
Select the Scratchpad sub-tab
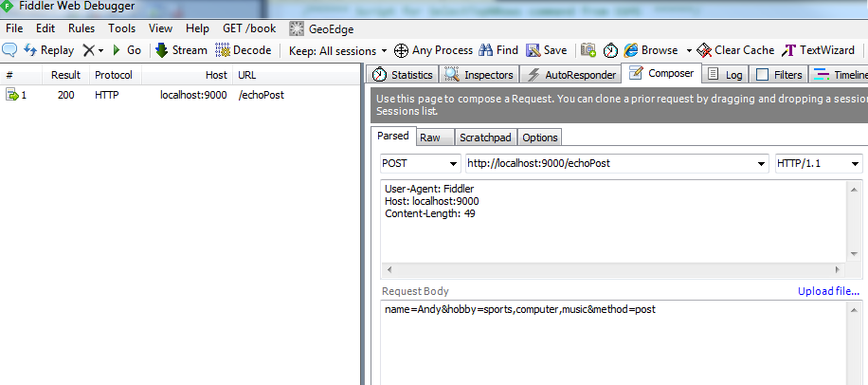486,137
